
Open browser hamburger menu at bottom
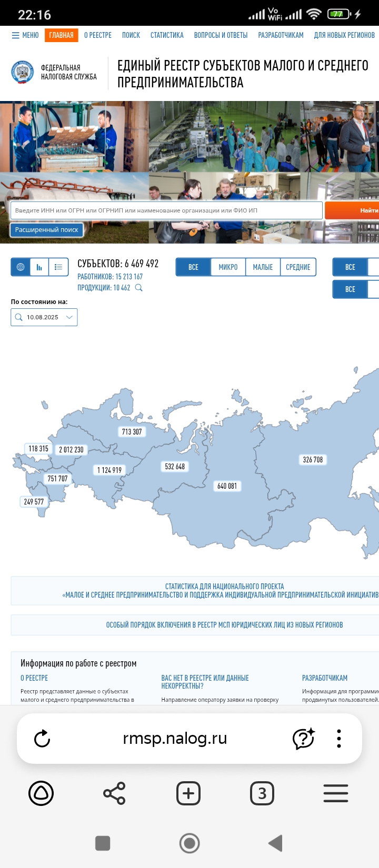[336, 793]
